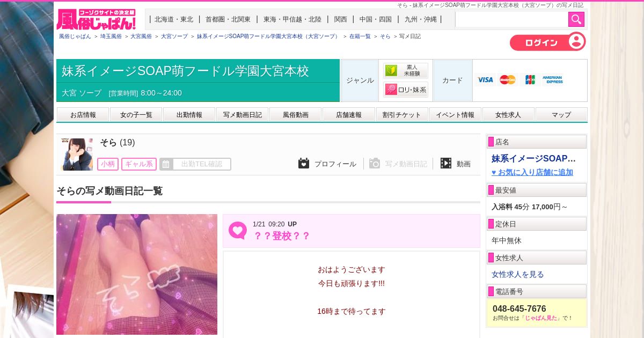Focus the site search input field
This screenshot has width=644, height=338.
tap(511, 19)
